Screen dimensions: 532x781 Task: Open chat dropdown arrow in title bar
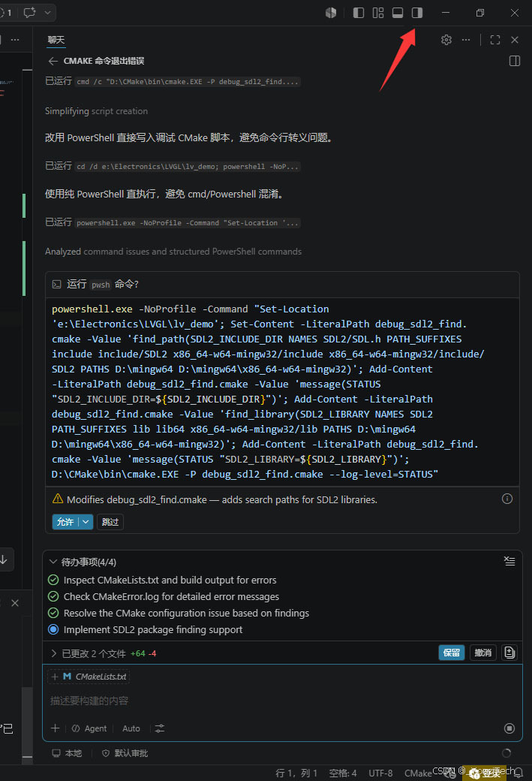pyautogui.click(x=48, y=13)
